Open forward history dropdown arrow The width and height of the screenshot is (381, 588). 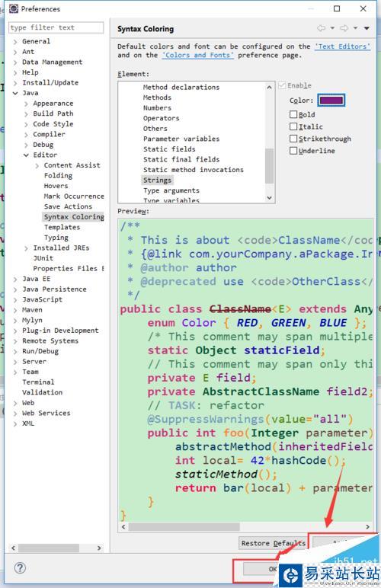coord(355,28)
